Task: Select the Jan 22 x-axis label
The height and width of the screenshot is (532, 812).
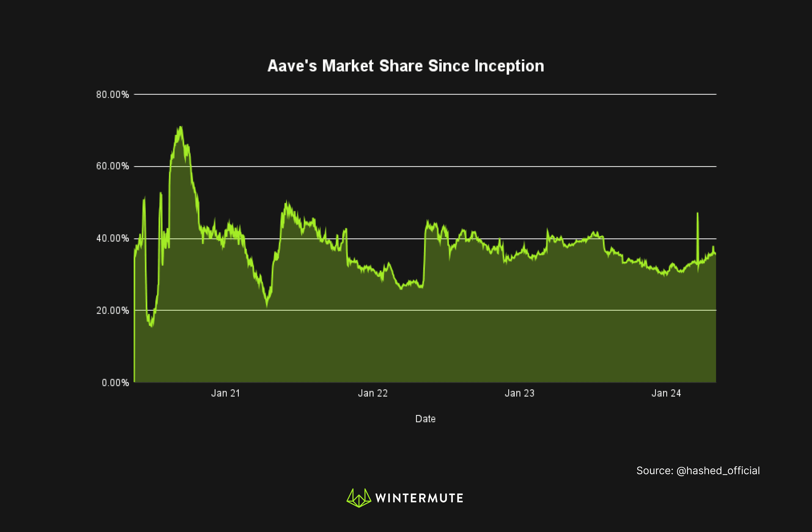Action: click(x=373, y=393)
